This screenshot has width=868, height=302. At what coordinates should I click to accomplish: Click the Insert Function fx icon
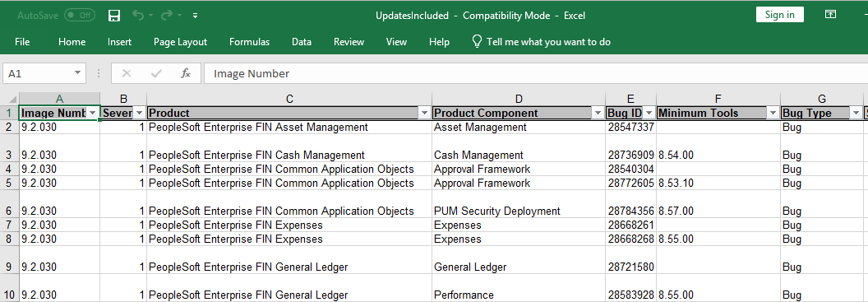[186, 73]
